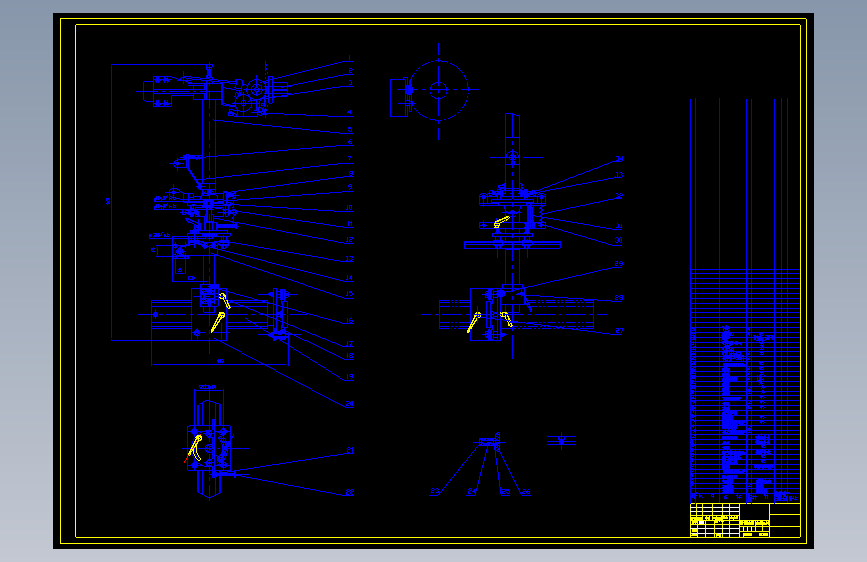Pick callout label 30
The width and height of the screenshot is (867, 562).
click(618, 241)
